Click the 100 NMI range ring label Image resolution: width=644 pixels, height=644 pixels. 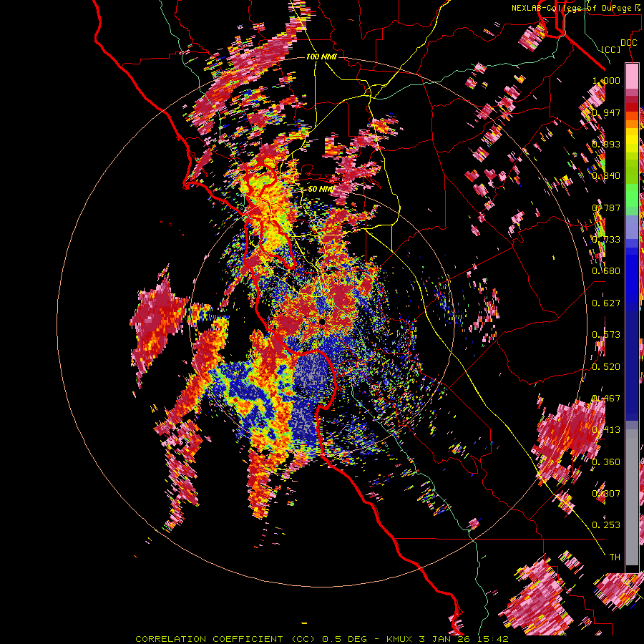321,57
